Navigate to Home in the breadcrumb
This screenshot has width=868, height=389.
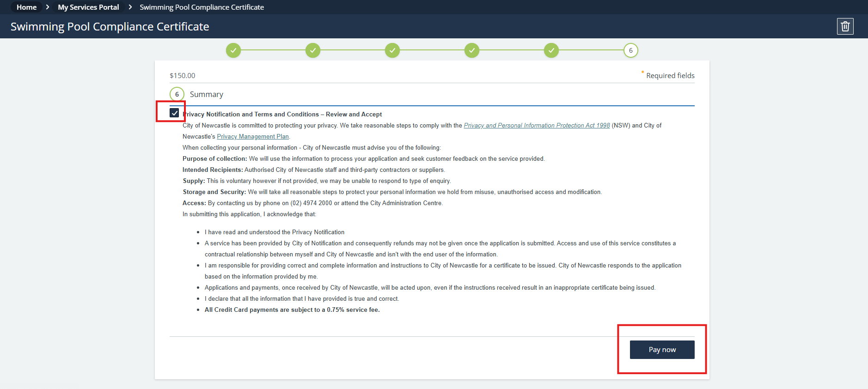point(26,7)
